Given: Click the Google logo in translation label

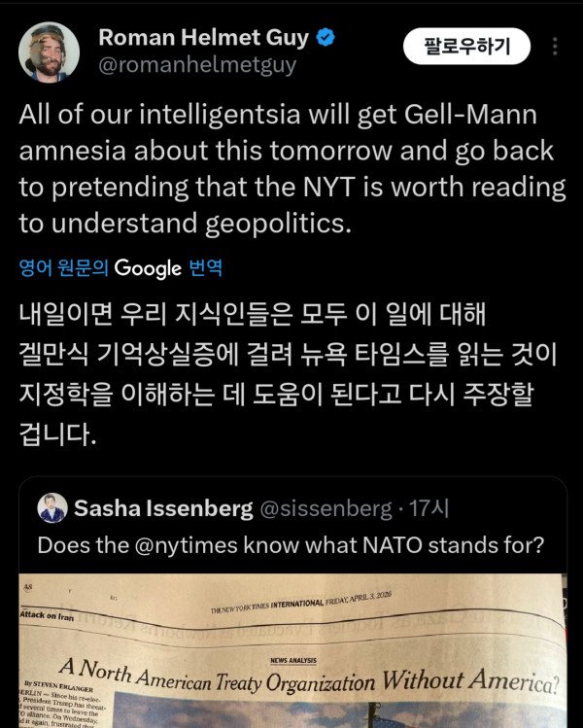Looking at the screenshot, I should tap(148, 267).
